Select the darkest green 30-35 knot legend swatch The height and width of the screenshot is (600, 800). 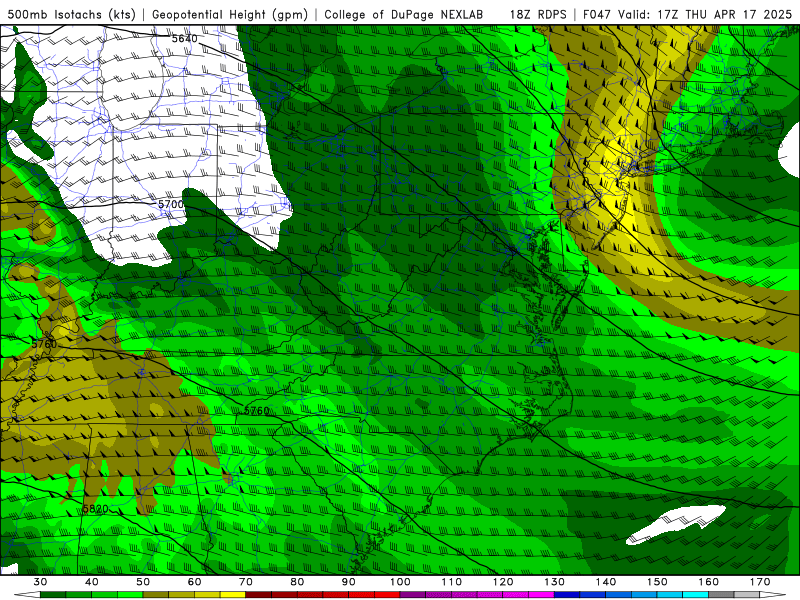click(53, 595)
